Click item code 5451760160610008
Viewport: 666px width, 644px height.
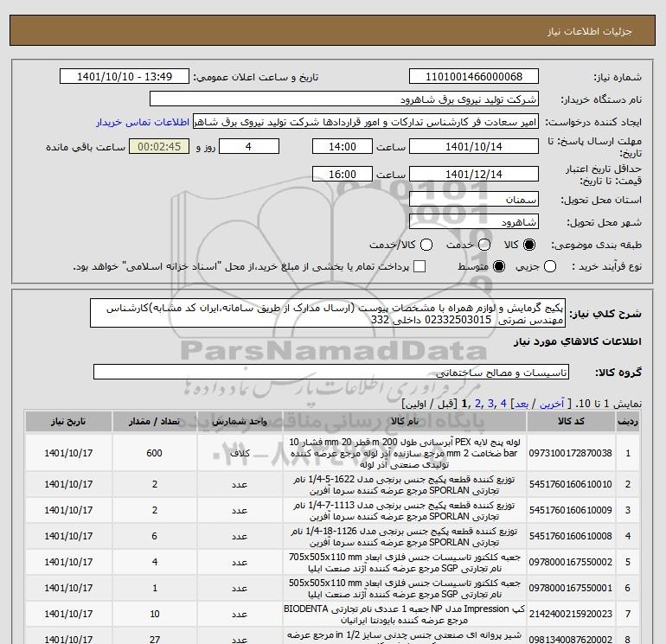pyautogui.click(x=571, y=536)
